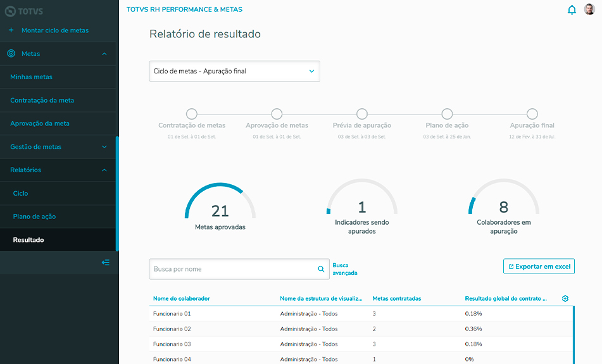Select the Aprovação de metas step circle
602x364 pixels.
(277, 114)
